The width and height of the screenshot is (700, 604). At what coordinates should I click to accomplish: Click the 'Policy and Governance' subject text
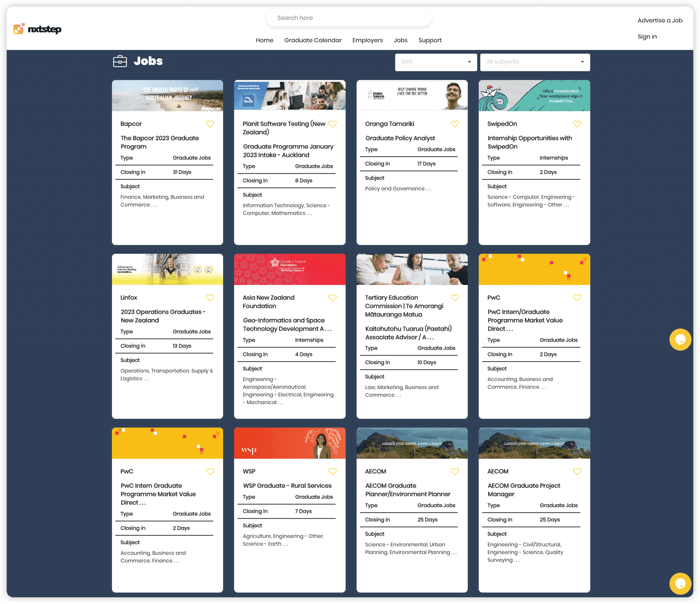tap(398, 189)
